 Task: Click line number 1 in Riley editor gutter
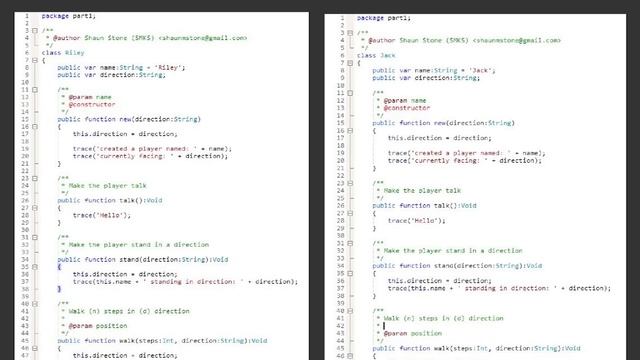click(27, 16)
